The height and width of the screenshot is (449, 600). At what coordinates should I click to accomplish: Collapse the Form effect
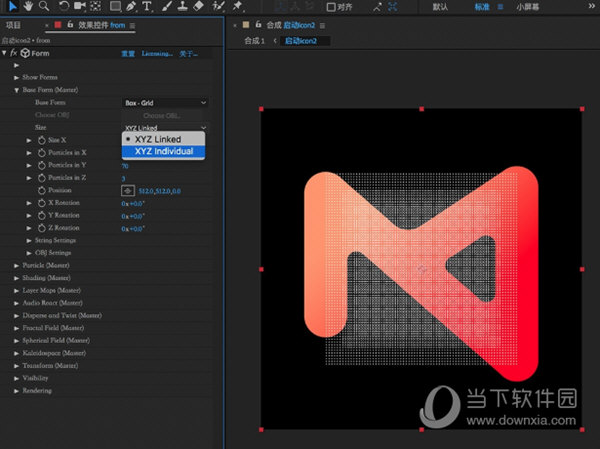point(4,53)
